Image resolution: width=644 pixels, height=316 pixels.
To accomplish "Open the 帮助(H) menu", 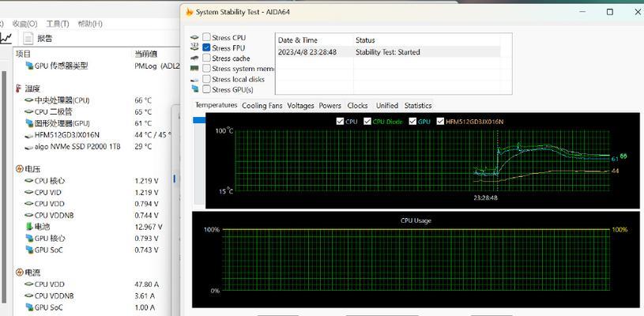I will click(x=90, y=24).
